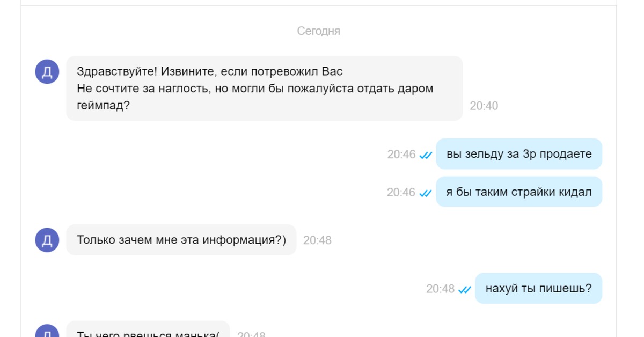The image size is (644, 337).
Task: Click the Д avatar next to 'Только зачем' message
Action: click(47, 239)
